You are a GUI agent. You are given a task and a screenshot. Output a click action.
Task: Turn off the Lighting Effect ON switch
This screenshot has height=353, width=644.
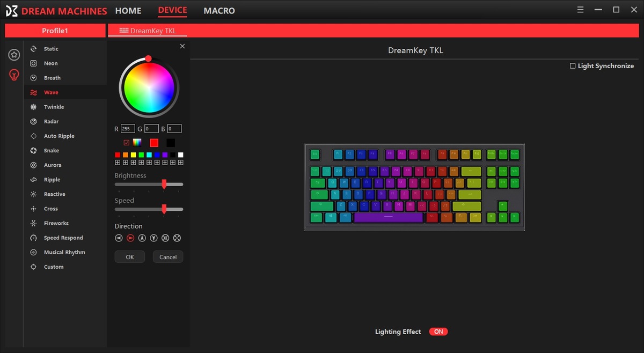438,332
